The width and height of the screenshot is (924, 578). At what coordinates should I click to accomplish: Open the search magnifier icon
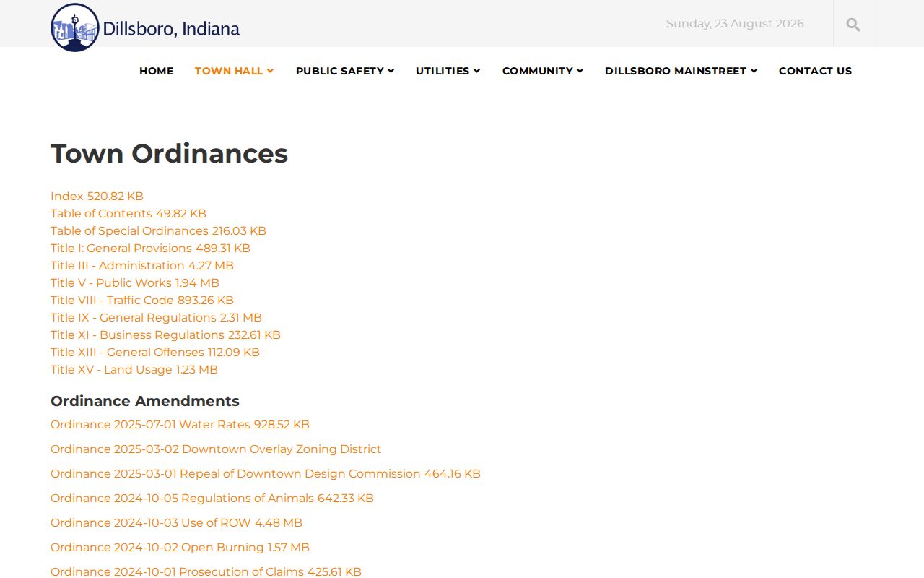pyautogui.click(x=853, y=25)
